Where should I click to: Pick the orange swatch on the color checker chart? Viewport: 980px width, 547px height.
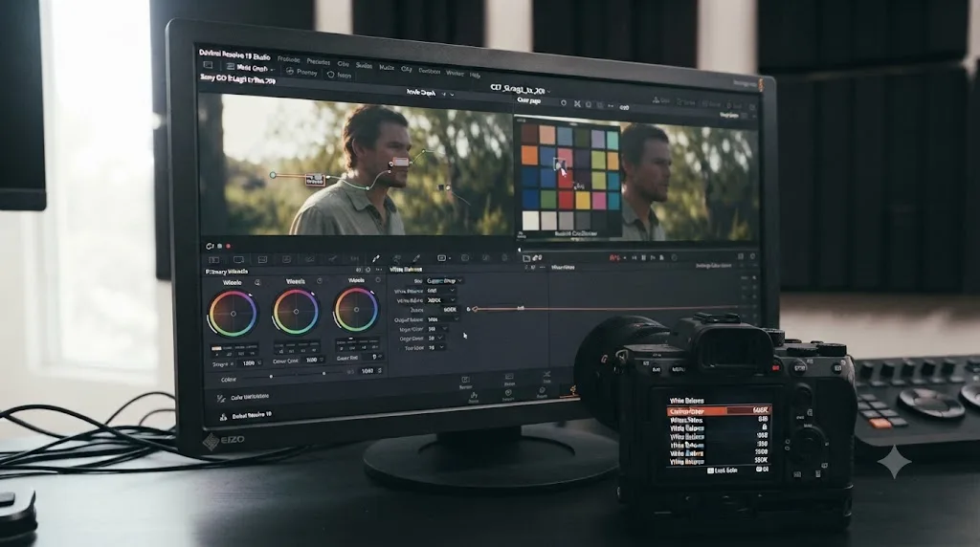(529, 155)
